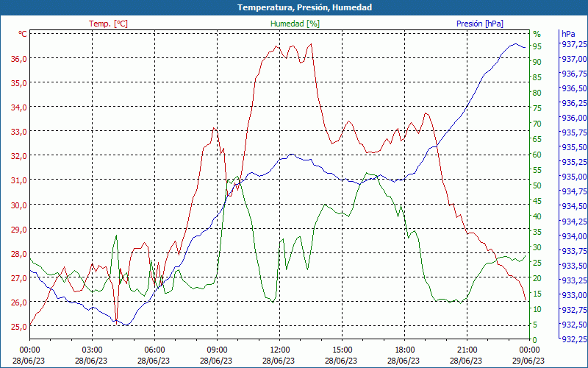Click the 60 humidity axis value
588x368 pixels.
pyautogui.click(x=537, y=155)
